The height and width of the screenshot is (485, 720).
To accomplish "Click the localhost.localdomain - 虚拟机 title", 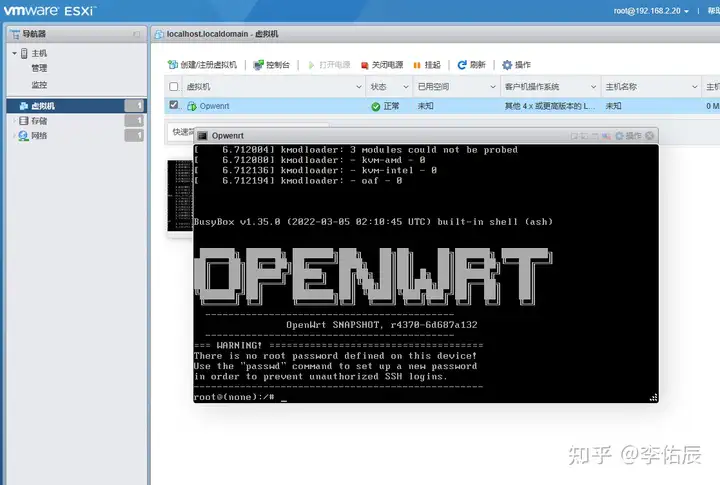I will 222,34.
